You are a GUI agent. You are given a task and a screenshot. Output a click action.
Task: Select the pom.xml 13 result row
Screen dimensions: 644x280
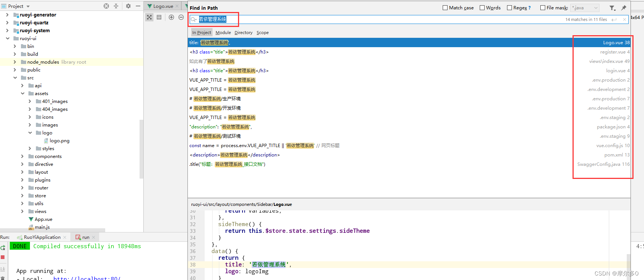[409, 155]
